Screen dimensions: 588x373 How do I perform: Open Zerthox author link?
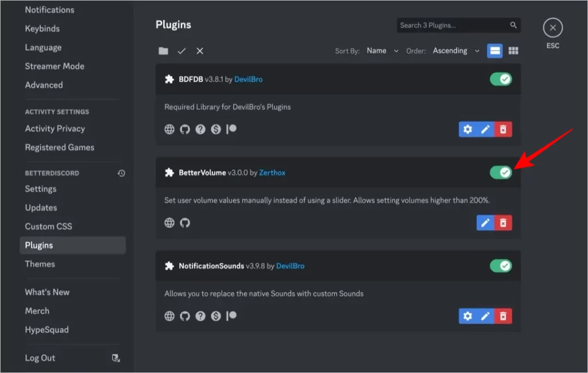(x=272, y=173)
